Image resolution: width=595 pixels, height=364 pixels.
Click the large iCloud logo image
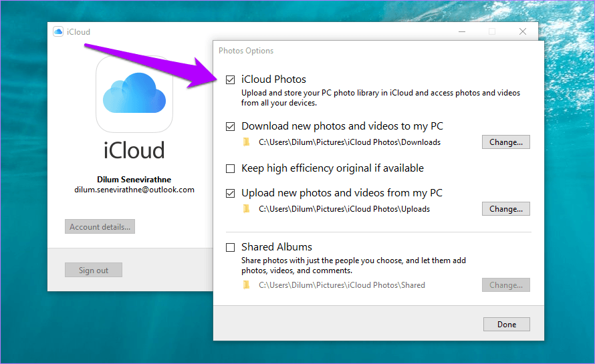[134, 94]
